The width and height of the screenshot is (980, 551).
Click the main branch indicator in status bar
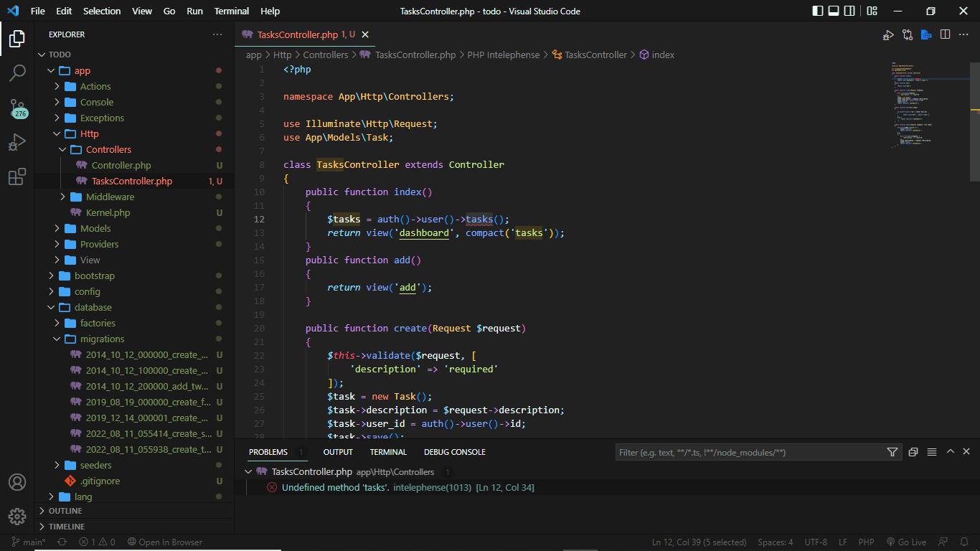(x=29, y=542)
